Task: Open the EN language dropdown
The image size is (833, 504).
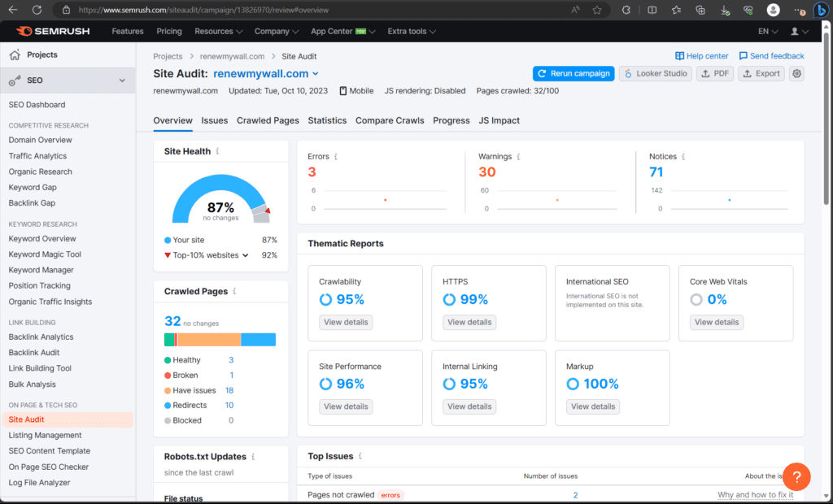Action: [768, 32]
